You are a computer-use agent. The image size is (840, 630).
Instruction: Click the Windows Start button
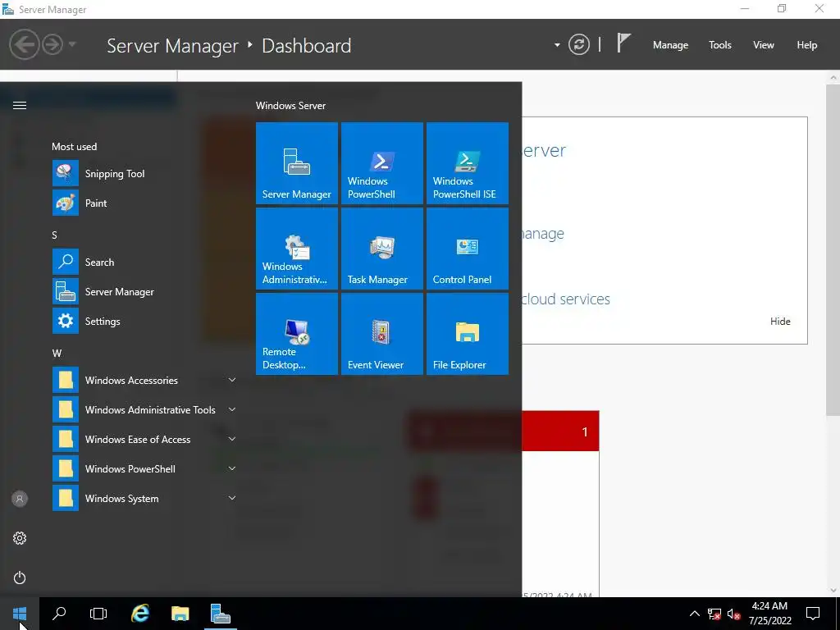click(x=20, y=614)
